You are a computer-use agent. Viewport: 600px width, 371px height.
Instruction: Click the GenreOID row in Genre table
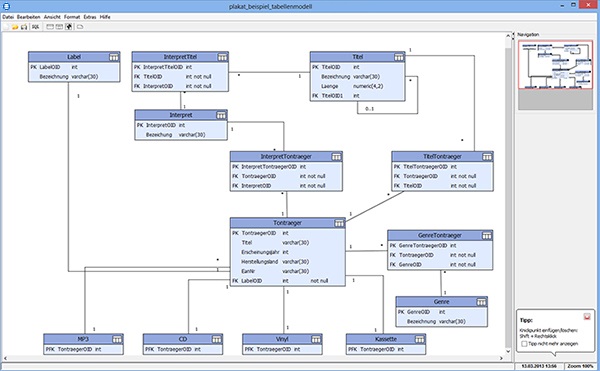coord(442,312)
